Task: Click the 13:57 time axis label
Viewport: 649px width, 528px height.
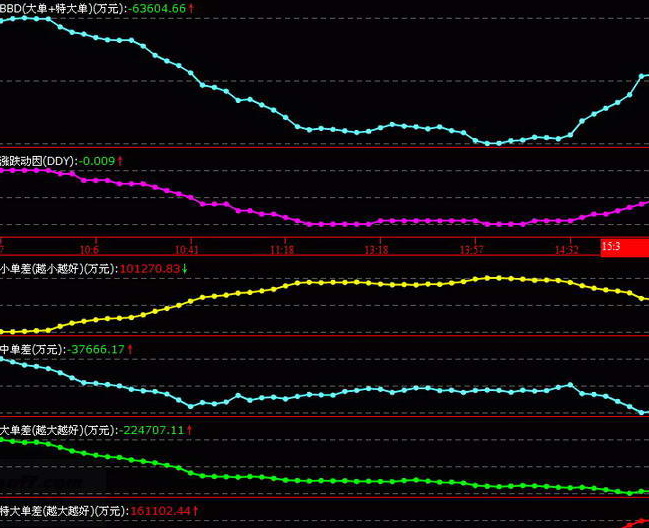Action: tap(471, 248)
